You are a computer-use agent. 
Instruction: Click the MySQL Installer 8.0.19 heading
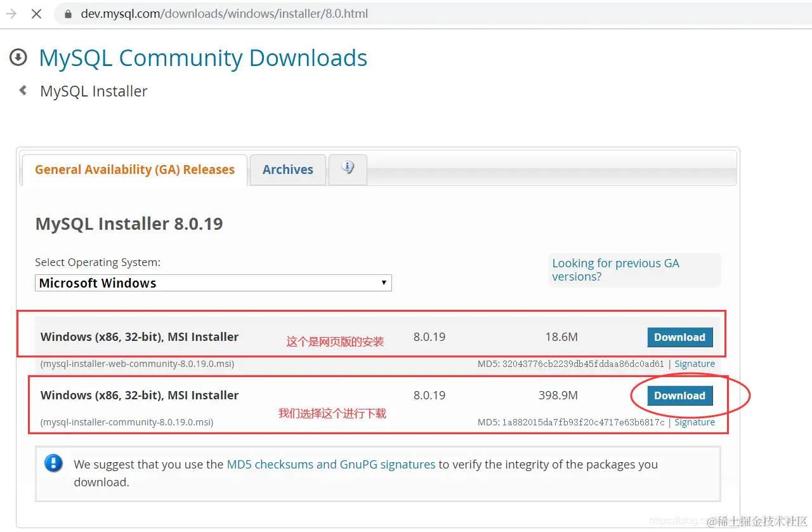click(x=129, y=223)
